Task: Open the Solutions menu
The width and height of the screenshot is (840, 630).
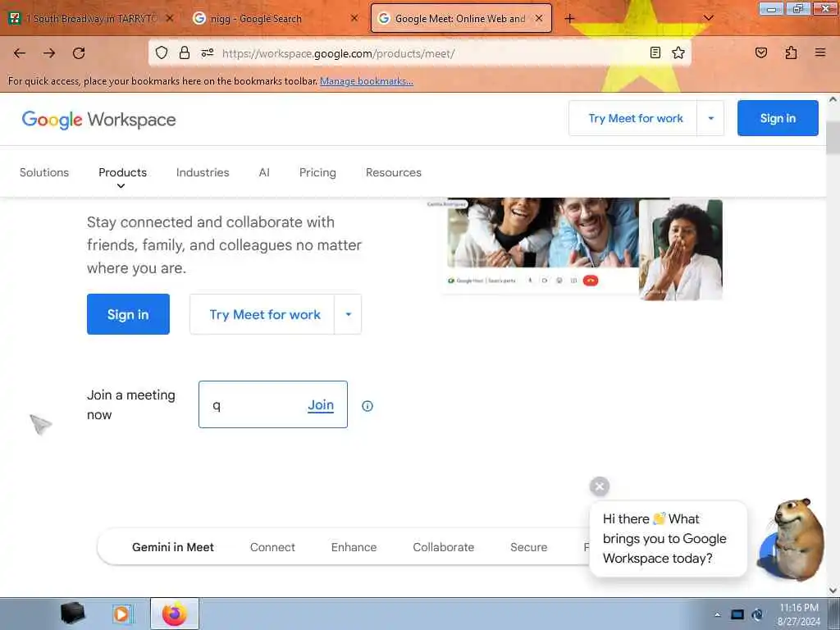Action: point(44,172)
